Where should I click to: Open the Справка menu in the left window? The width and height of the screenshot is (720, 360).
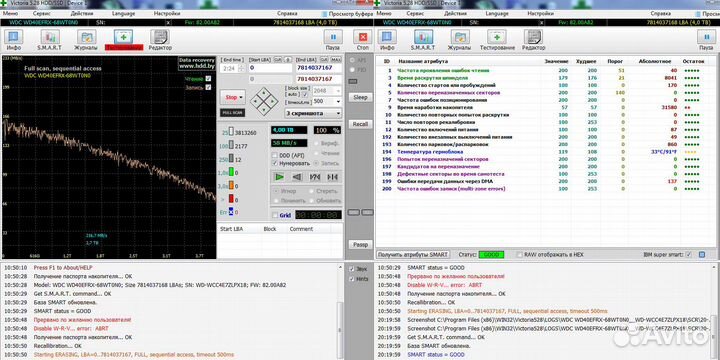click(x=287, y=14)
